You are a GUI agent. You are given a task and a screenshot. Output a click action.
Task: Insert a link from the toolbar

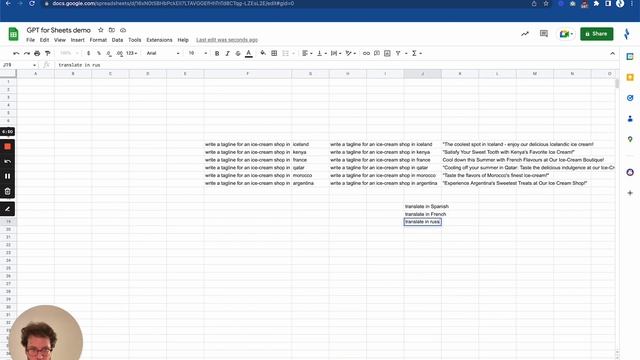point(366,53)
